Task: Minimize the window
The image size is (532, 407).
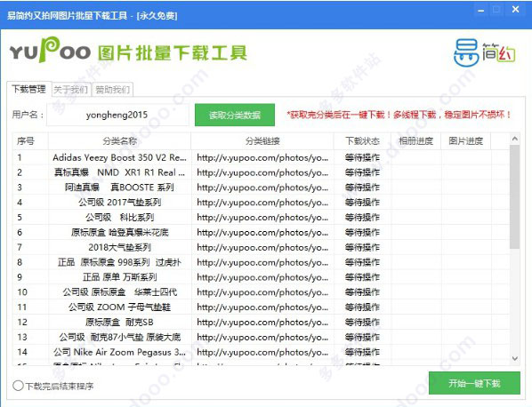Action: (x=480, y=10)
